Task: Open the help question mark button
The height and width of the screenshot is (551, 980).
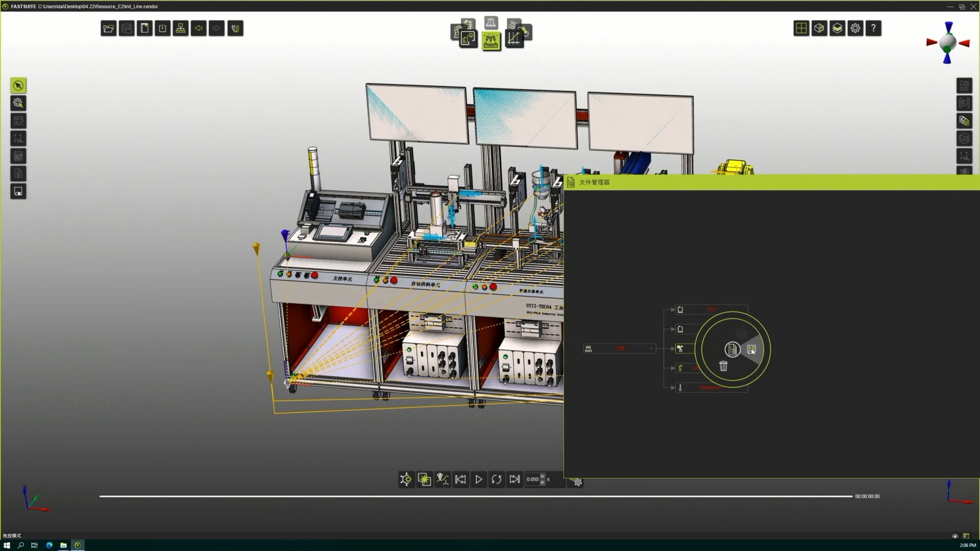Action: click(x=873, y=29)
